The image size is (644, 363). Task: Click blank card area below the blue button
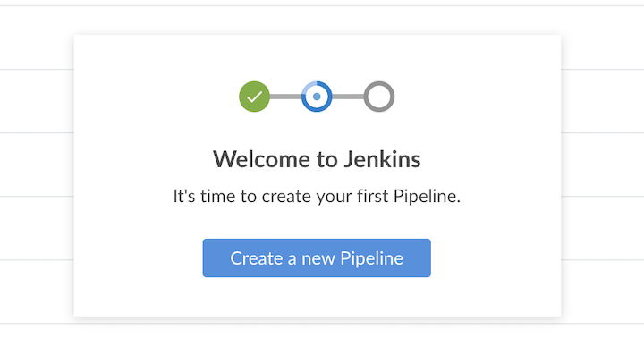tap(317, 297)
